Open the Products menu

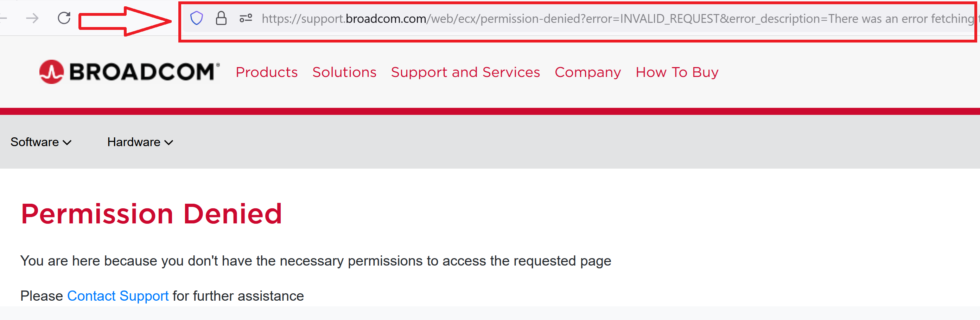click(266, 72)
